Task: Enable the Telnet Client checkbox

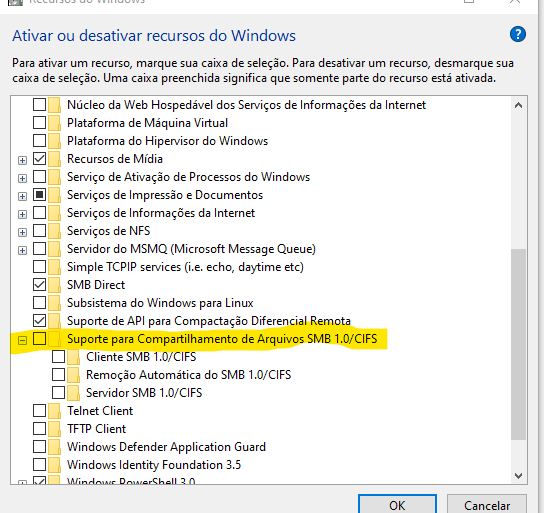Action: click(x=39, y=410)
